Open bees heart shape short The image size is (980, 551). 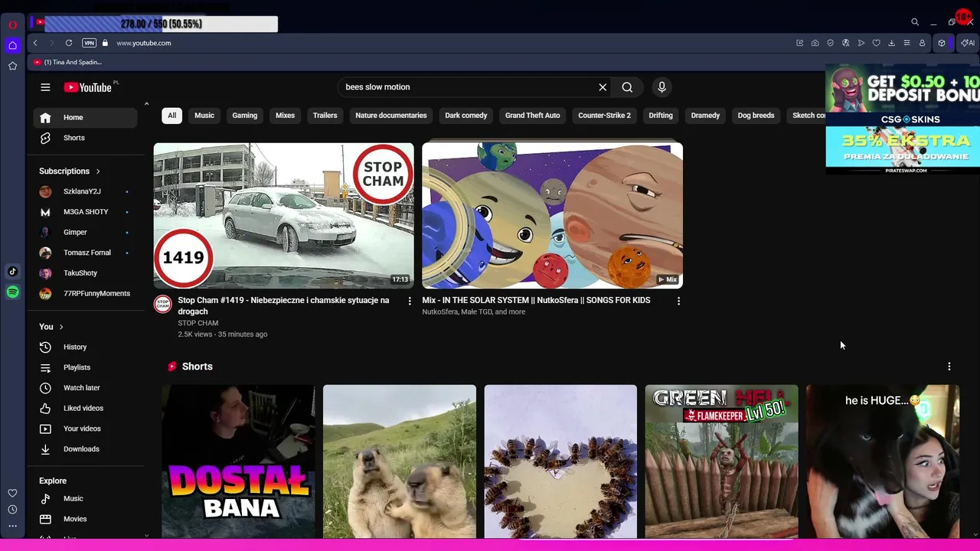point(560,461)
